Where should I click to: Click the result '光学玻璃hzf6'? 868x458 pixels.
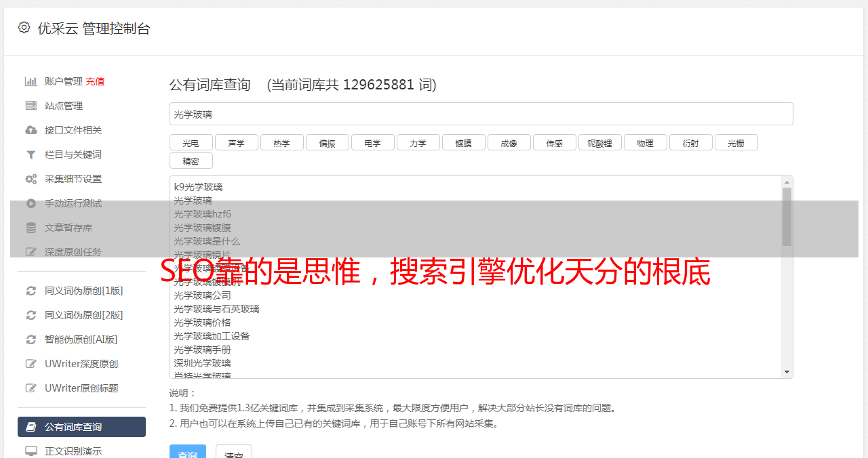click(202, 214)
